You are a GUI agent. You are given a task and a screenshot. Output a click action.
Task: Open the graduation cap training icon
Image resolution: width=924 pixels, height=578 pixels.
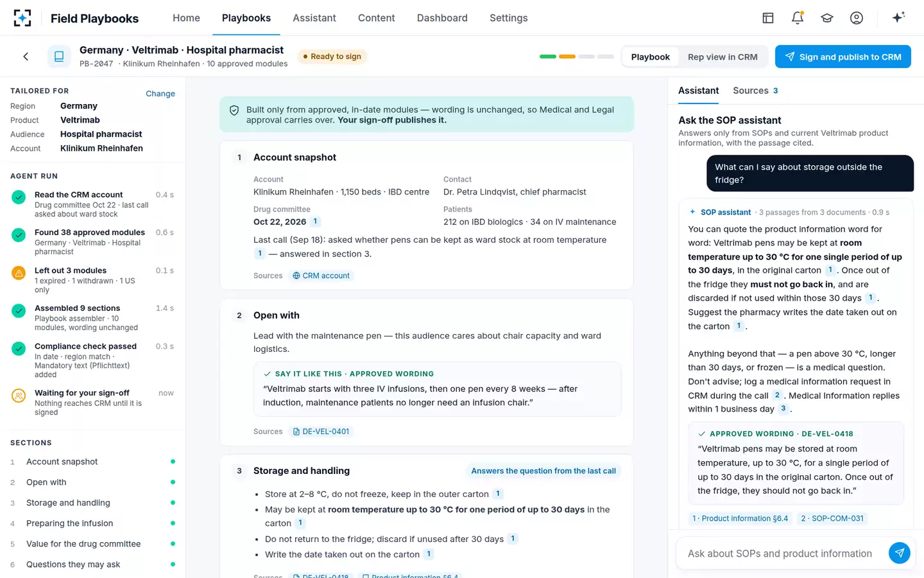click(x=827, y=18)
